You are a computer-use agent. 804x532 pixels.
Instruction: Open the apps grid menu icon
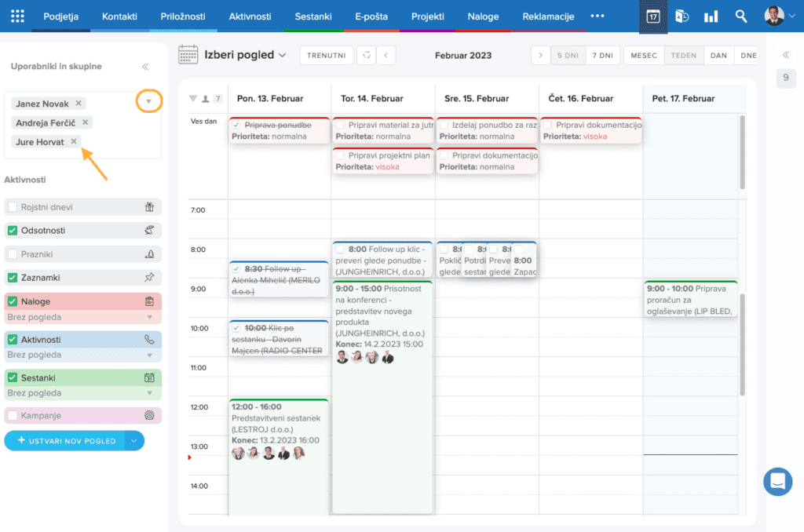pyautogui.click(x=17, y=16)
